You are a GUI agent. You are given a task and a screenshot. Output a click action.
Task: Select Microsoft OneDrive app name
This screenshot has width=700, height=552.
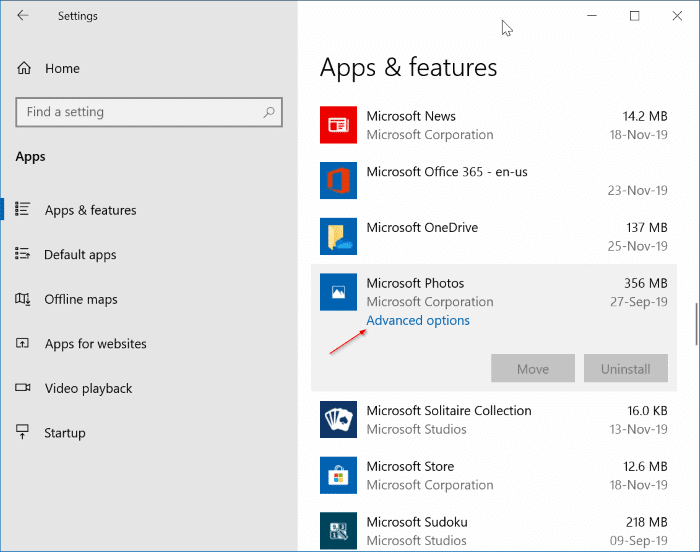point(422,228)
